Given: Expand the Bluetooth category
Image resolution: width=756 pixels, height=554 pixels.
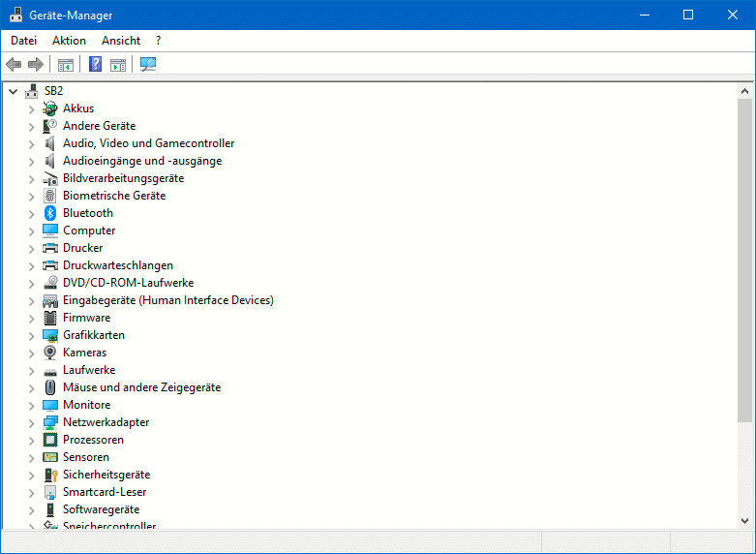Looking at the screenshot, I should tap(31, 214).
